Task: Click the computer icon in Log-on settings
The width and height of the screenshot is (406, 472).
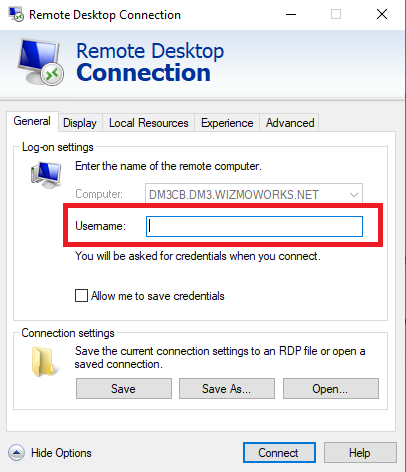Action: (x=46, y=175)
